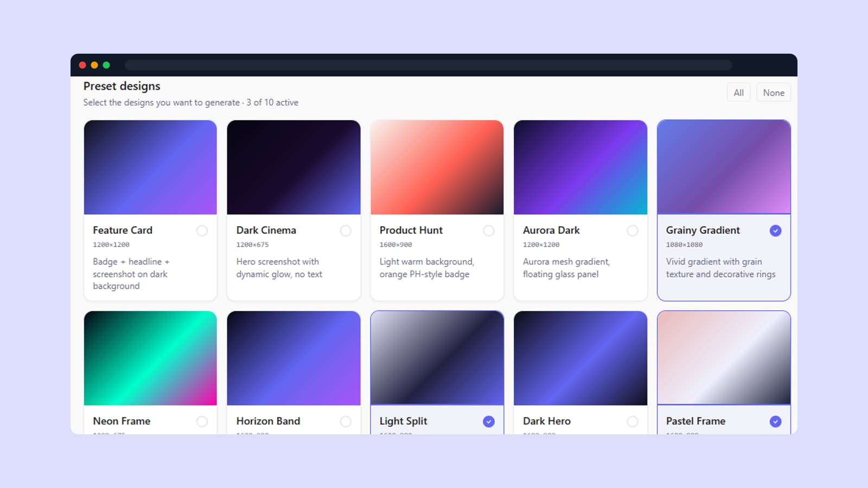Click the browser address bar
868x488 pixels.
[x=429, y=65]
